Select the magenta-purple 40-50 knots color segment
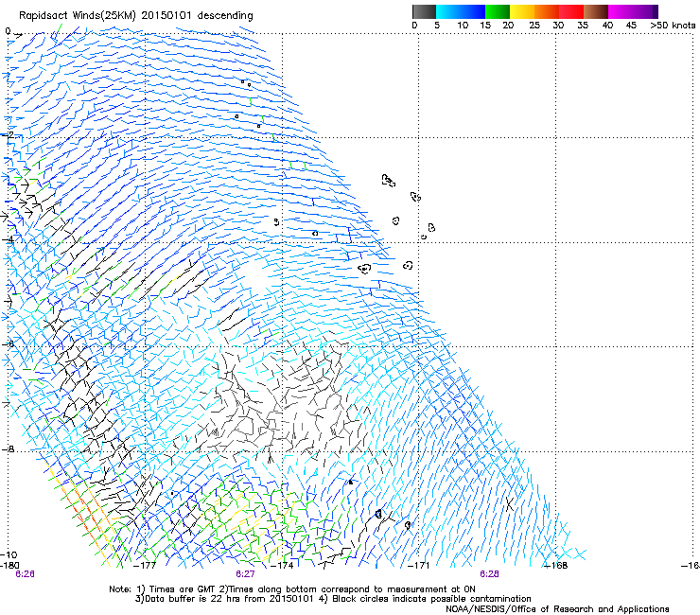This screenshot has width=700, height=615. [x=633, y=11]
